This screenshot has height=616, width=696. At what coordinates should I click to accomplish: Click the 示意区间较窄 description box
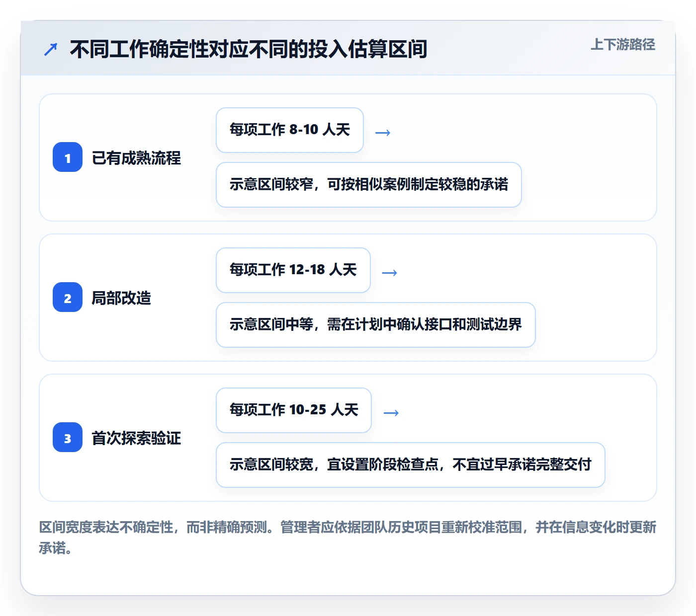[369, 185]
